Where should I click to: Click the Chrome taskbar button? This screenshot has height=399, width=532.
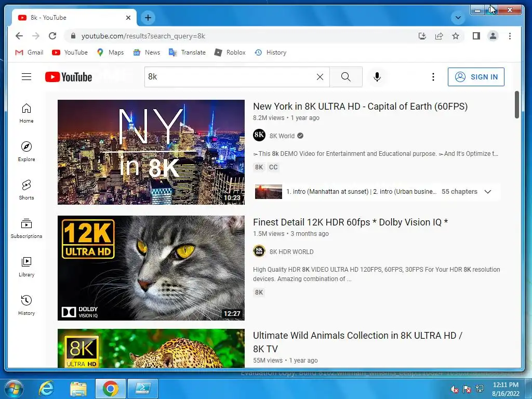[110, 389]
